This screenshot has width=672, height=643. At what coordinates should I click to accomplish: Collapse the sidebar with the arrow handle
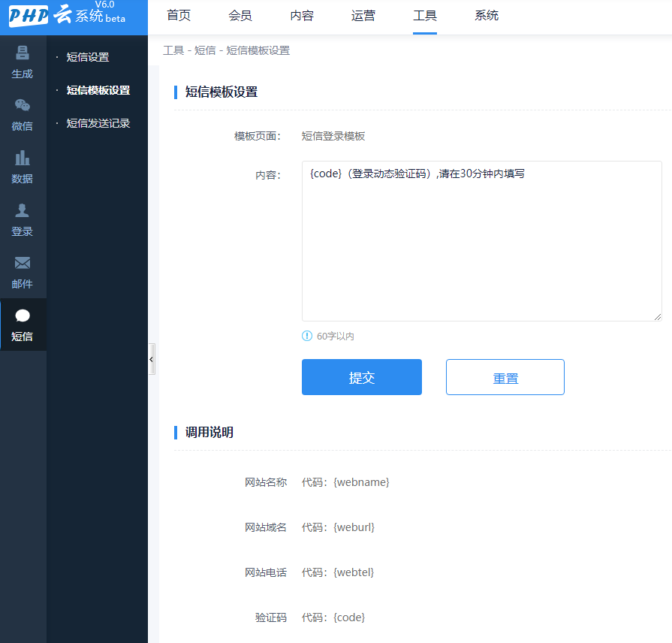point(152,359)
